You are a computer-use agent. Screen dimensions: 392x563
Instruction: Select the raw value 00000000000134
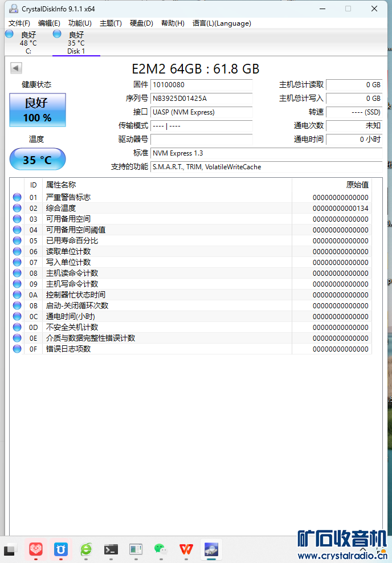coord(340,208)
